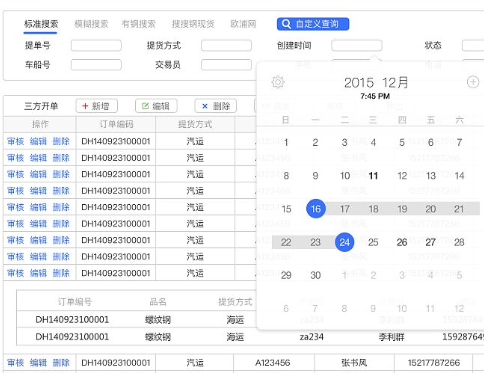Select December 26 in the calendar

pyautogui.click(x=402, y=242)
